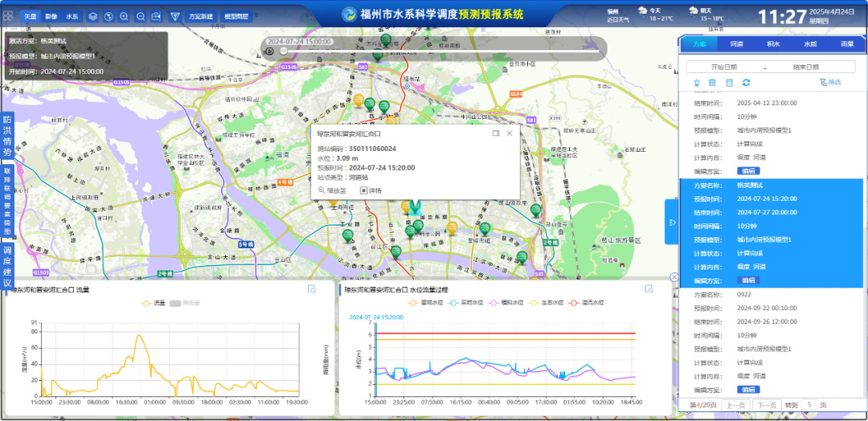Collapse the right scheme panel with arrow tab

(x=671, y=223)
